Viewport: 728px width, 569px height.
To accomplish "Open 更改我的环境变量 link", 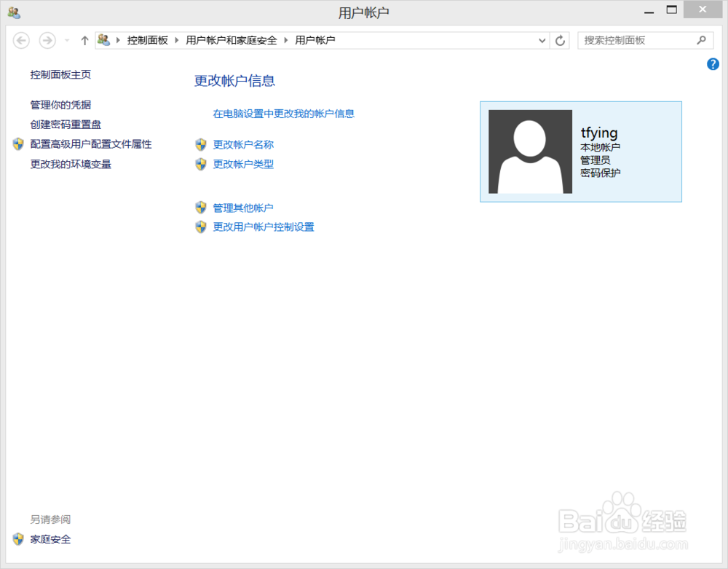I will 71,164.
